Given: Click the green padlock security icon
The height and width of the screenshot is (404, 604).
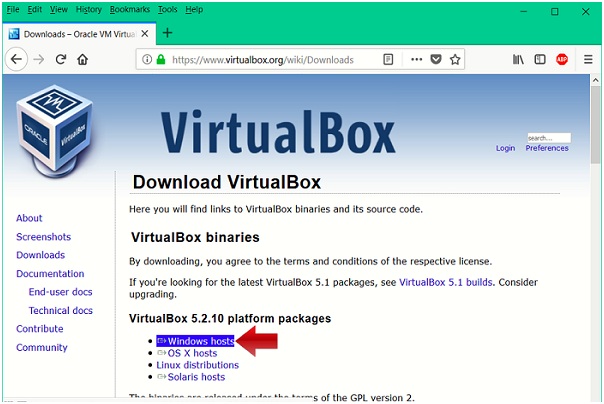Looking at the screenshot, I should 161,59.
